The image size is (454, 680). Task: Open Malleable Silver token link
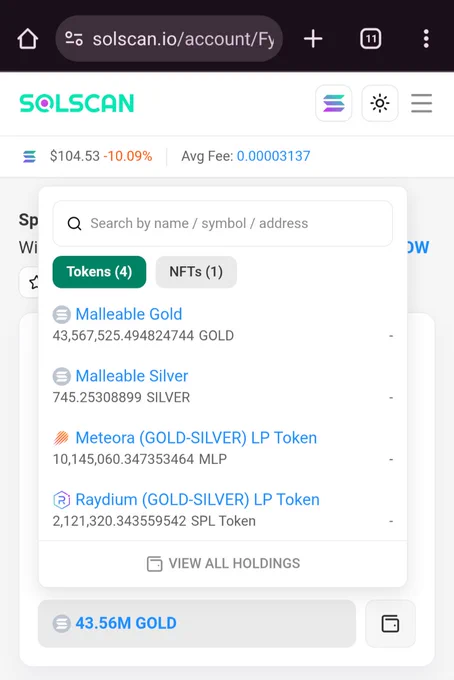pos(132,376)
